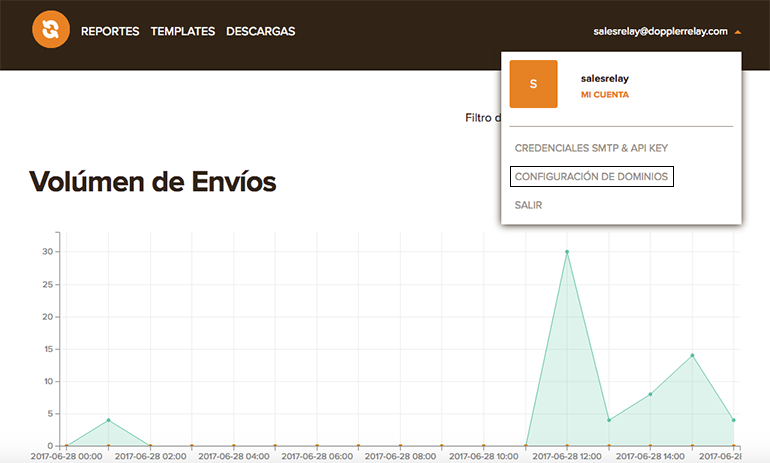Click the data point with value 8

(650, 394)
